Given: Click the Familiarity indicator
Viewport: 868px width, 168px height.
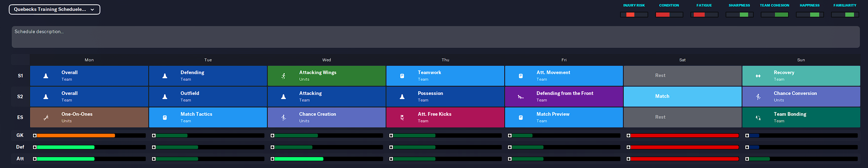Looking at the screenshot, I should point(845,15).
